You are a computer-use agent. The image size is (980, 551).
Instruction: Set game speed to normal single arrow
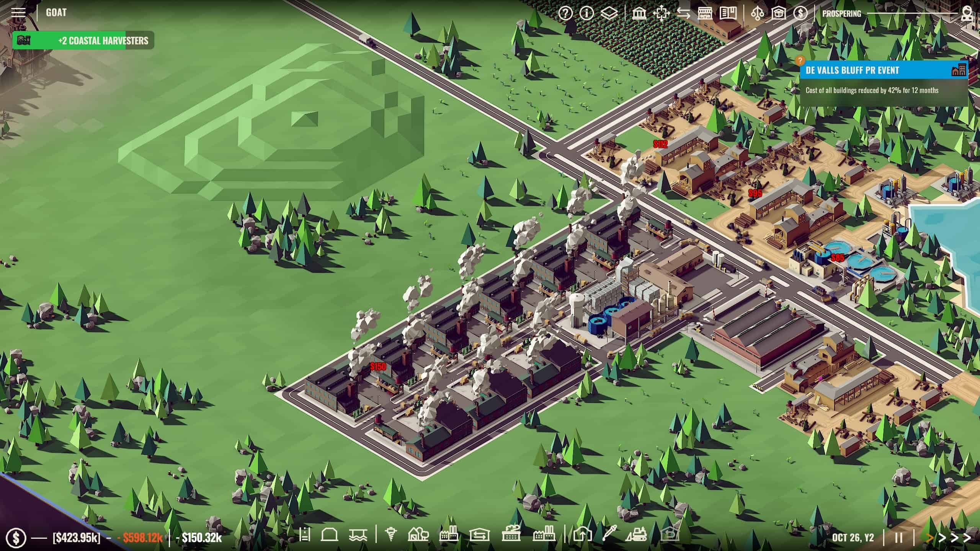click(929, 538)
